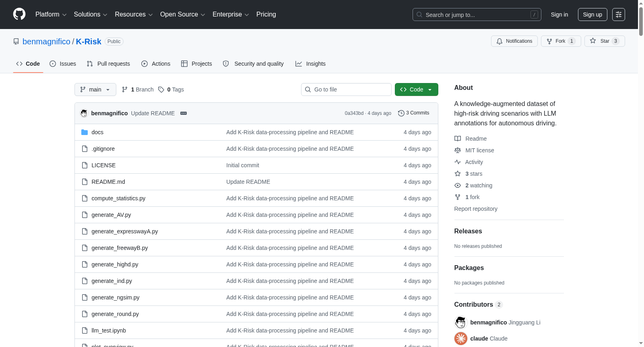
Task: Click the book icon beside Readme
Action: tap(458, 139)
